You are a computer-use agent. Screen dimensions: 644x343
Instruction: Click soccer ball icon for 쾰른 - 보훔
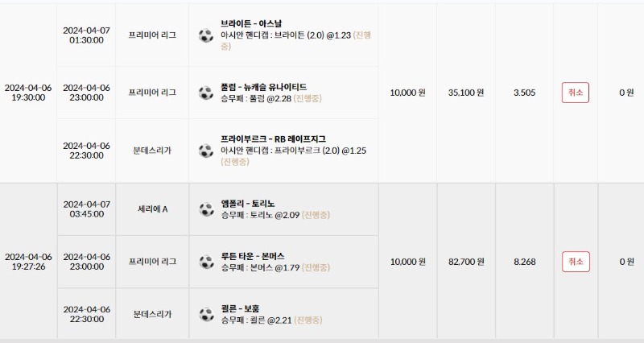coord(206,315)
